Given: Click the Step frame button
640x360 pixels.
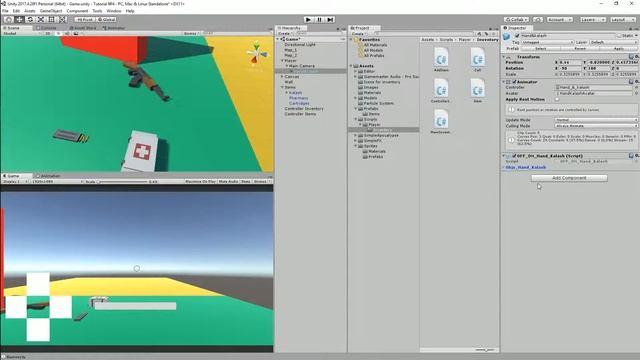Looking at the screenshot, I should [331, 20].
